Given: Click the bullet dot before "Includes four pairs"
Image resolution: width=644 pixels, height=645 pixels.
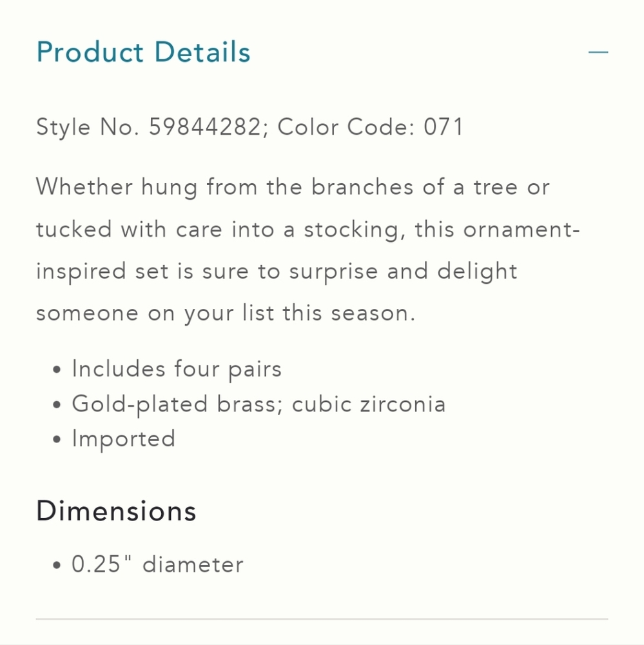Looking at the screenshot, I should pos(57,370).
